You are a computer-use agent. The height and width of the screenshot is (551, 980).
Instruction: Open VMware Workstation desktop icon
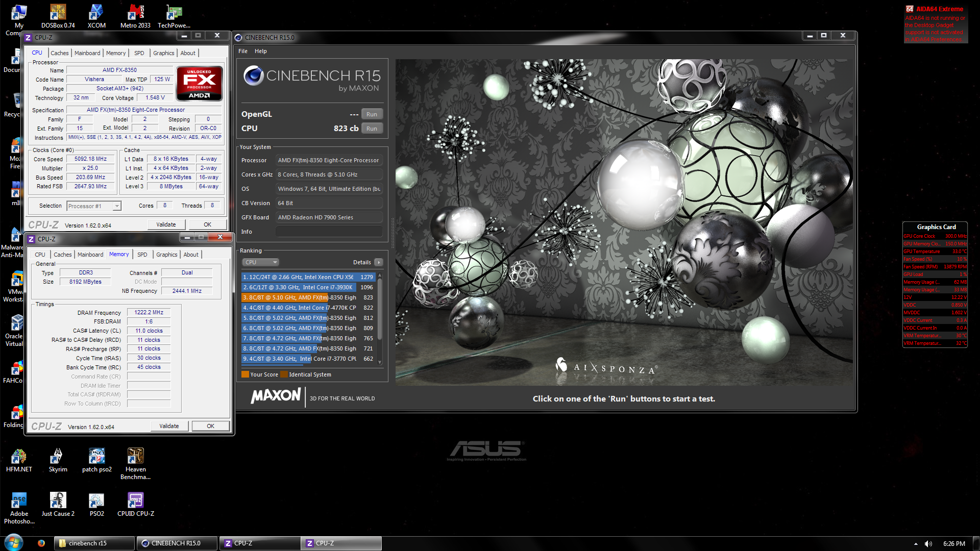pyautogui.click(x=14, y=286)
